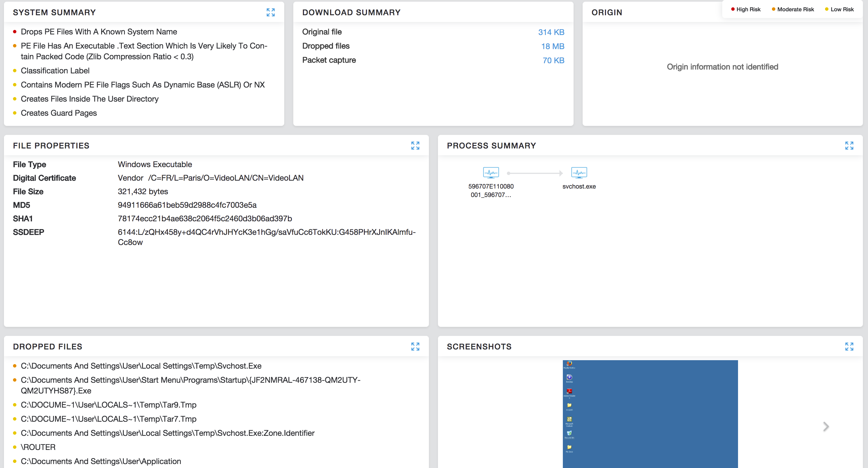The width and height of the screenshot is (868, 468).
Task: Show next screenshot with right chevron
Action: pos(826,427)
